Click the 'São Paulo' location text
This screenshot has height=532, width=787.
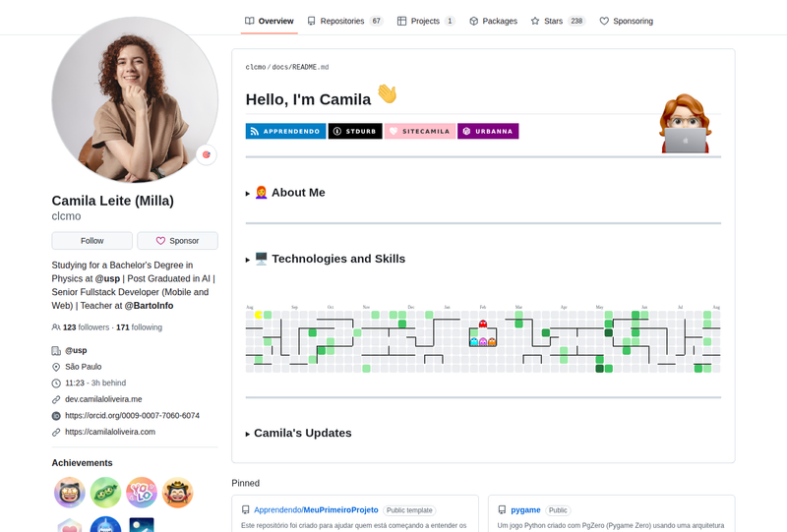coord(84,367)
